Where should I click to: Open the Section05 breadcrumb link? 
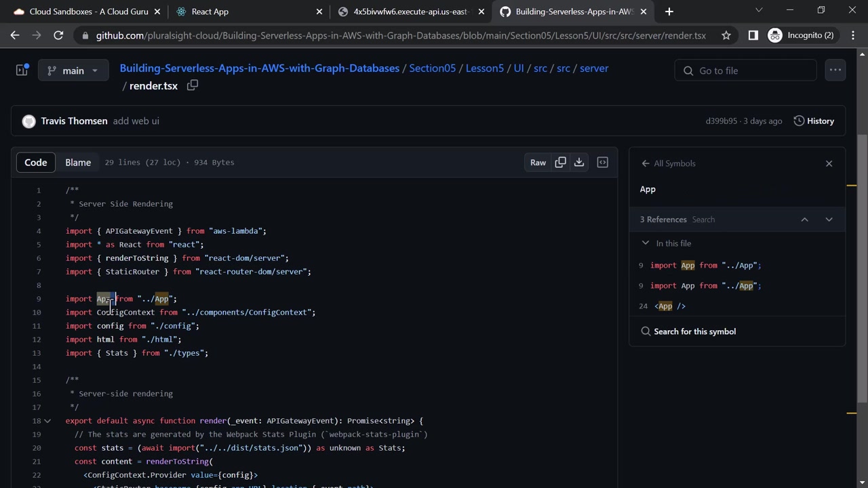click(433, 68)
